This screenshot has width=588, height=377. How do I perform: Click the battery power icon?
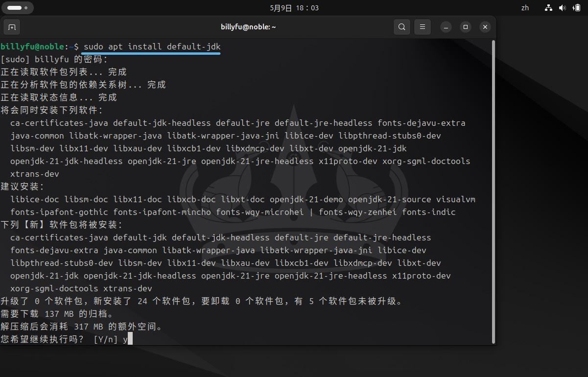pyautogui.click(x=576, y=8)
